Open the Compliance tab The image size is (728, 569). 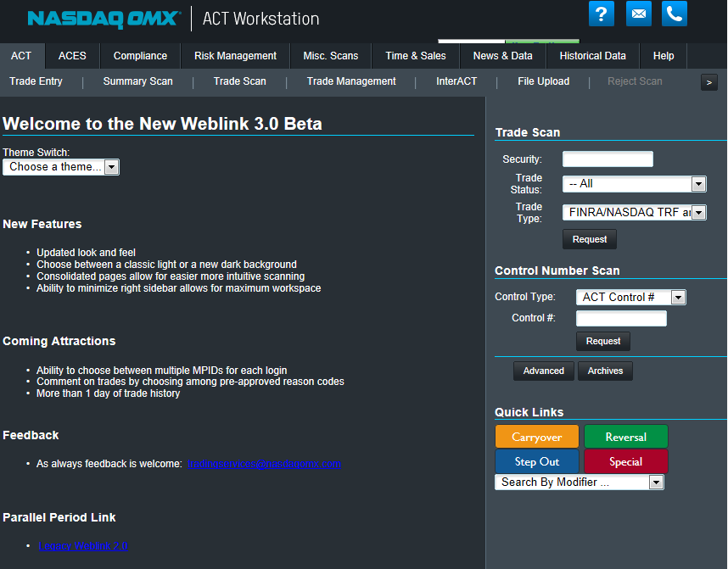[140, 56]
